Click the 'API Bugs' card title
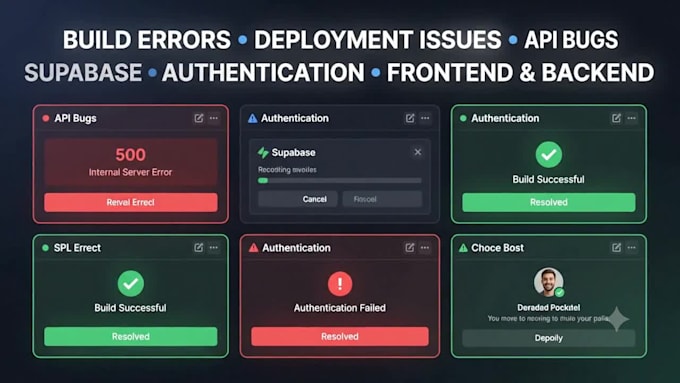This screenshot has height=383, width=680. click(x=75, y=118)
